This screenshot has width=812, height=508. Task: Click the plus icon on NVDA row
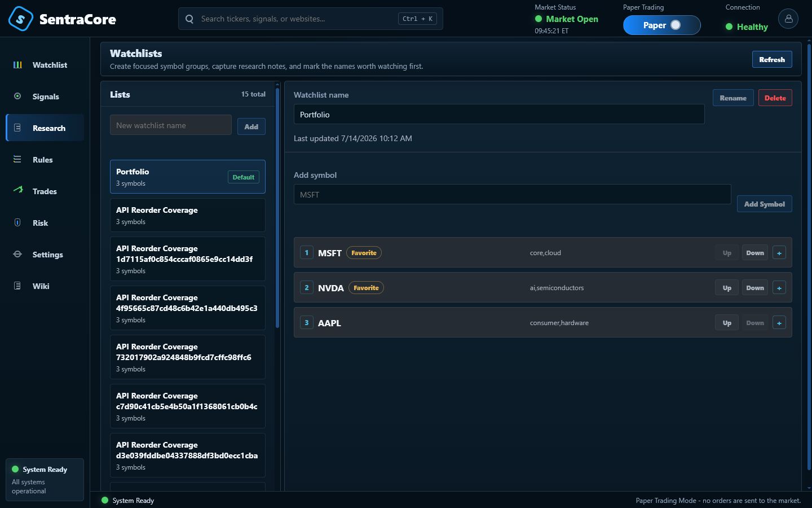[779, 288]
